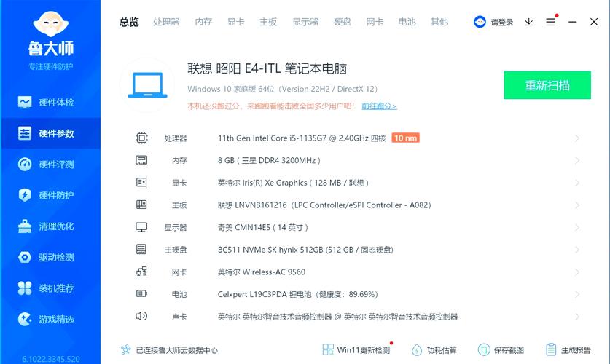Select 硬件参数 sidebar item

[50, 134]
